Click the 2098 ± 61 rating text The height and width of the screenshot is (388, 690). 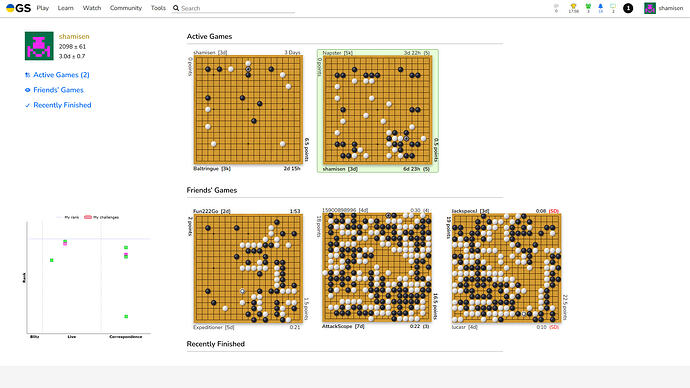coord(72,47)
